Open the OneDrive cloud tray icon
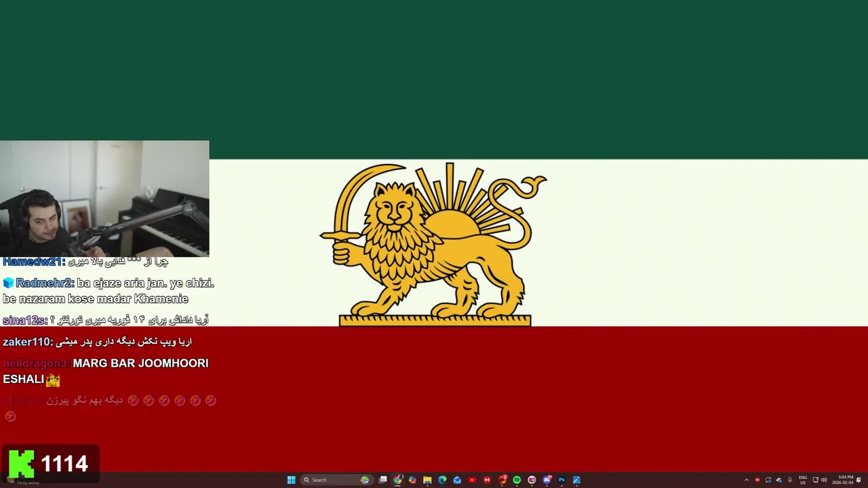The image size is (868, 488). (779, 480)
